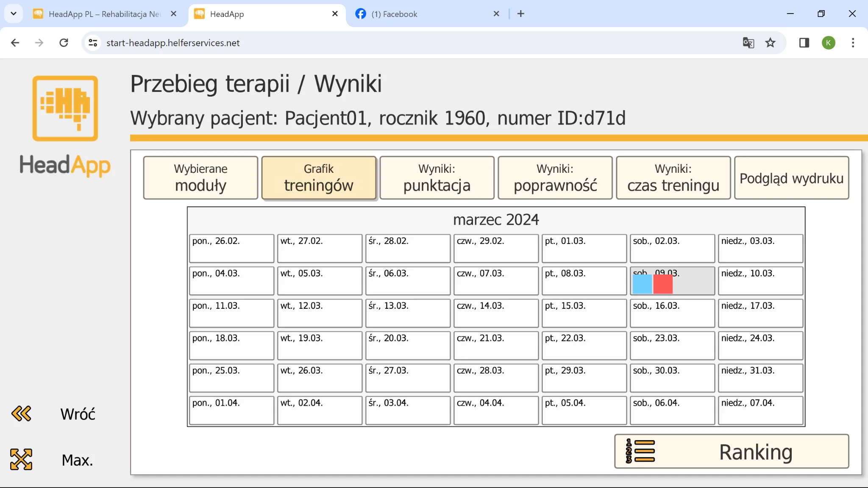
Task: Select the Grafik treningów tab
Action: point(319,178)
